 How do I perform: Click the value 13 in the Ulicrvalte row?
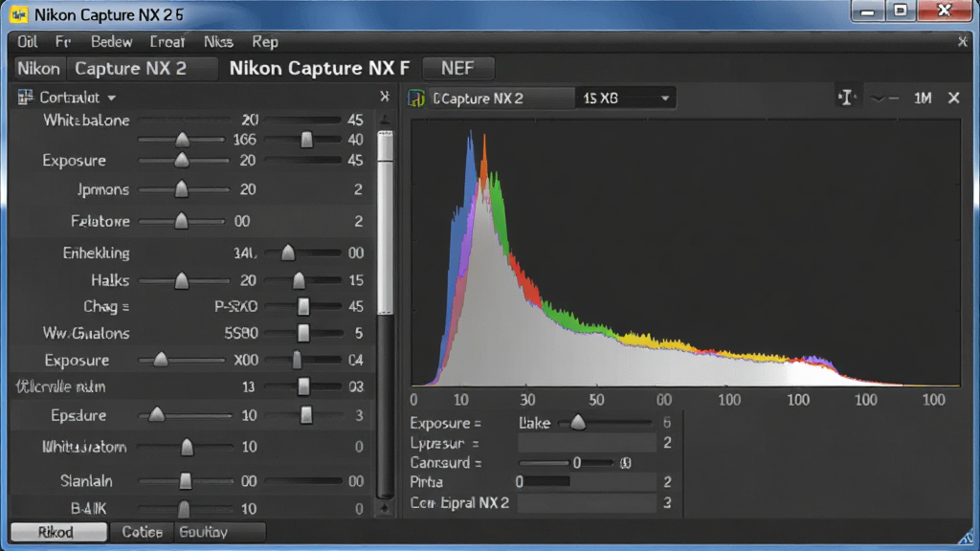248,387
